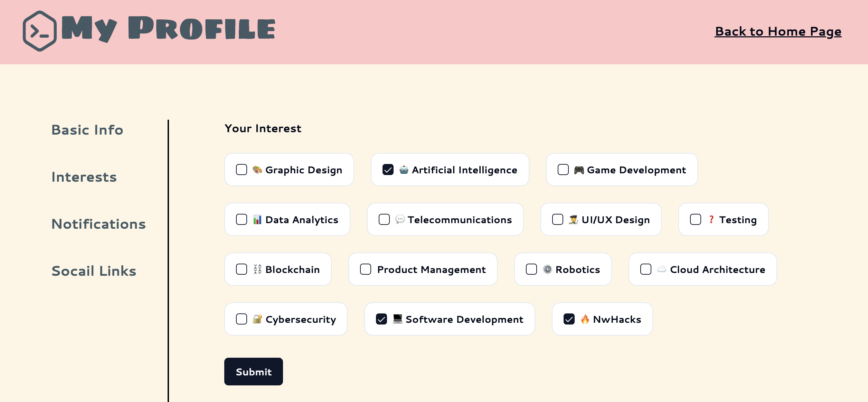Image resolution: width=868 pixels, height=402 pixels.
Task: Click the gear icon beside Robotics
Action: tap(547, 269)
